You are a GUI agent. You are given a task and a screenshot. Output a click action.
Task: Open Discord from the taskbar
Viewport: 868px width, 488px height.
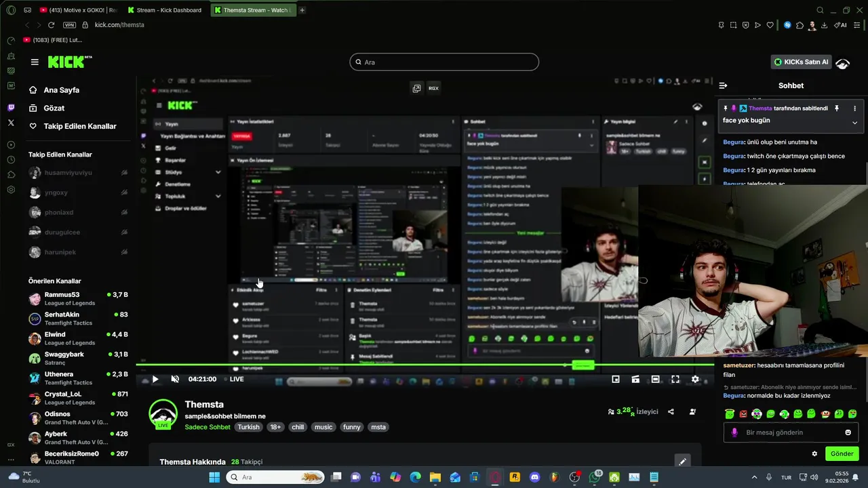coord(534,477)
